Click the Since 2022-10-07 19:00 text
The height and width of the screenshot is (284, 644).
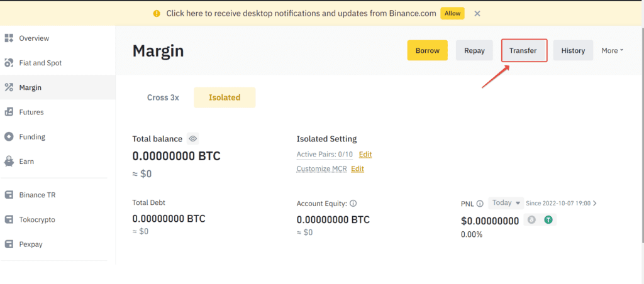[558, 203]
